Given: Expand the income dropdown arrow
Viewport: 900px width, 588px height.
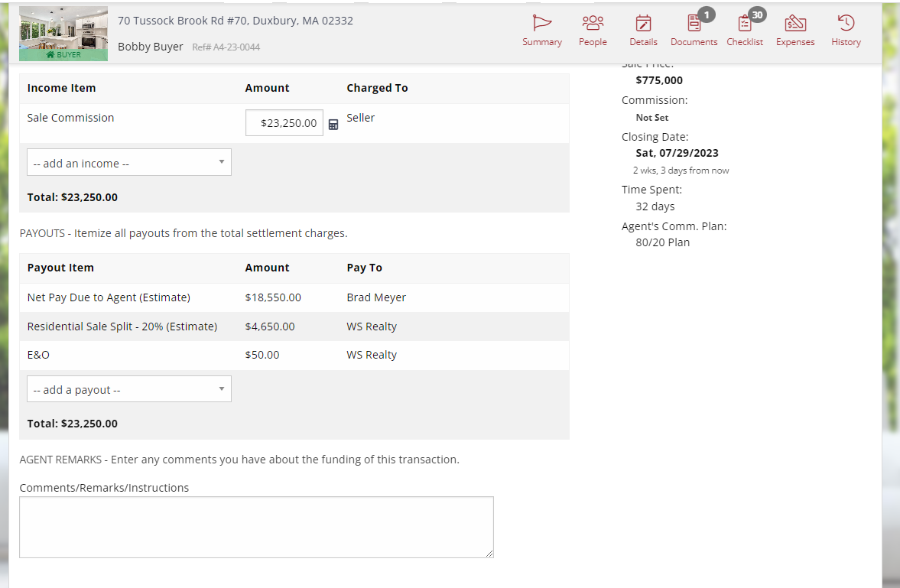Looking at the screenshot, I should [x=222, y=161].
